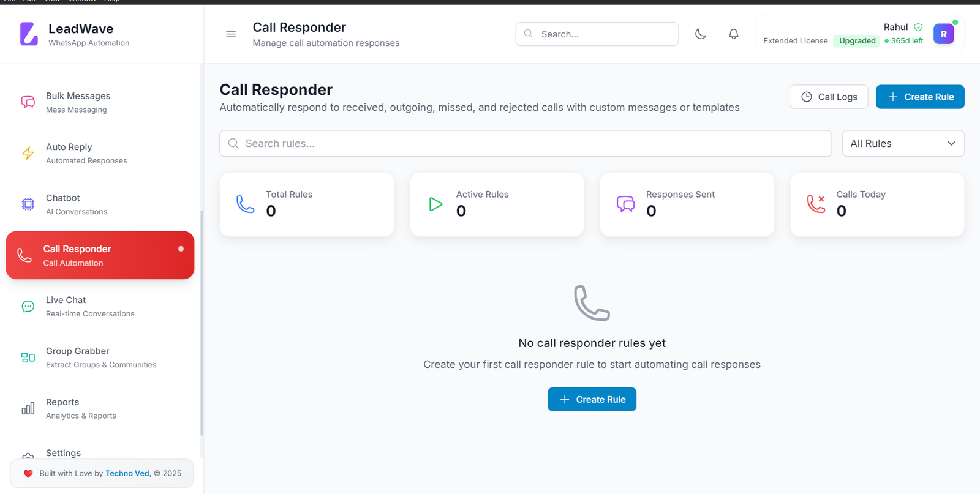Select the Auto Reply lightning icon
The width and height of the screenshot is (980, 494).
click(28, 153)
